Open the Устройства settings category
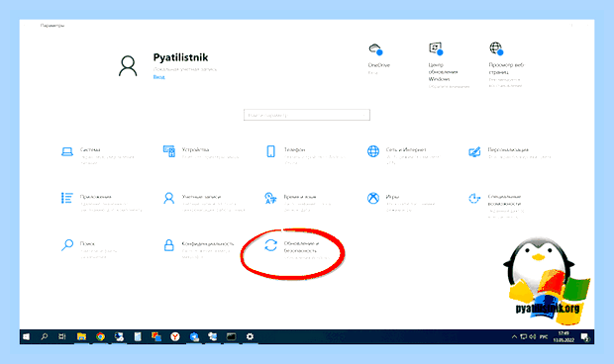The width and height of the screenshot is (614, 364). (x=200, y=152)
